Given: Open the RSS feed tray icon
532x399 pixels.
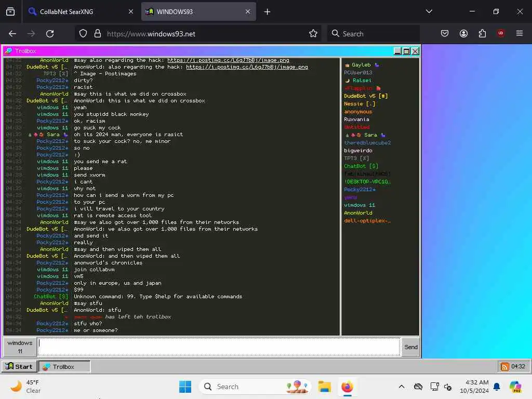Looking at the screenshot, I should (x=504, y=367).
